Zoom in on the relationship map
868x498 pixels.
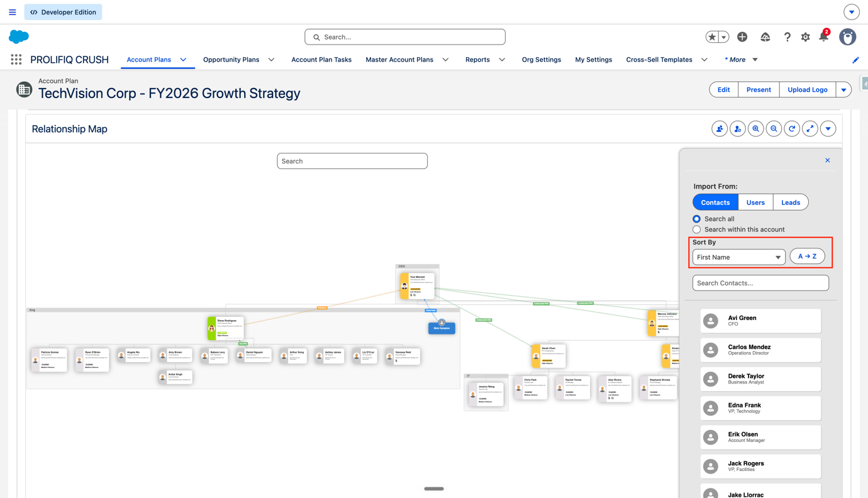click(x=756, y=129)
